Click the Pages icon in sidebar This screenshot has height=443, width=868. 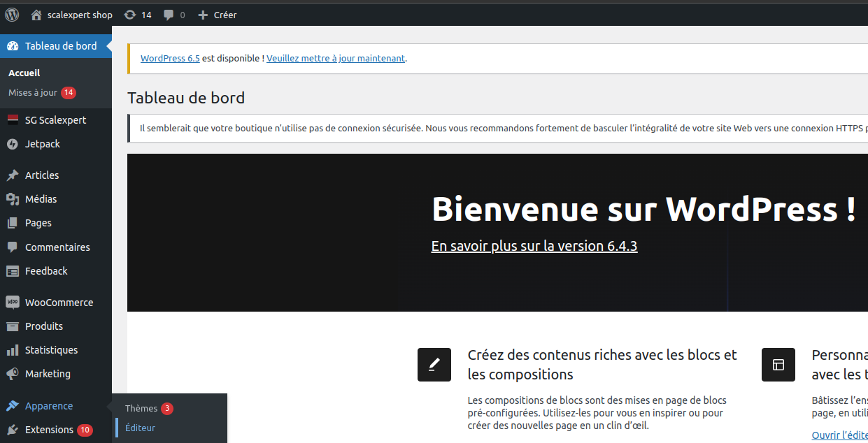(13, 223)
